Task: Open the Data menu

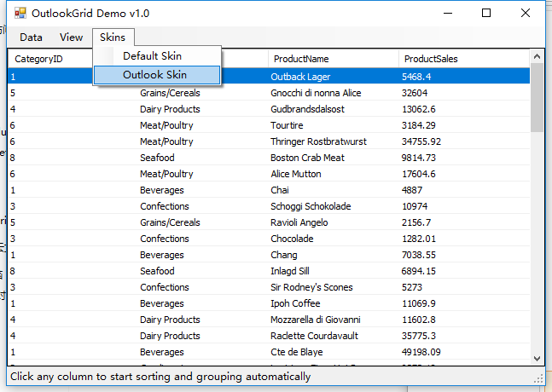Action: 31,37
